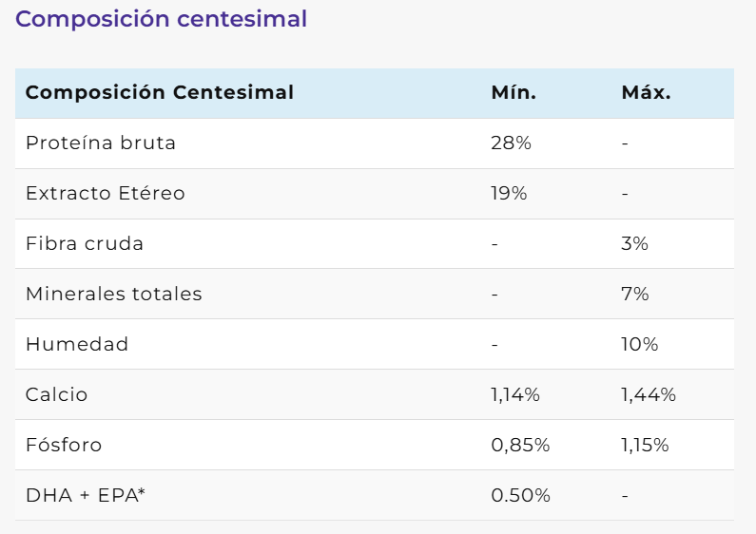This screenshot has height=534, width=756.
Task: Click the 0,85% Fósforo minimum value
Action: tap(520, 446)
